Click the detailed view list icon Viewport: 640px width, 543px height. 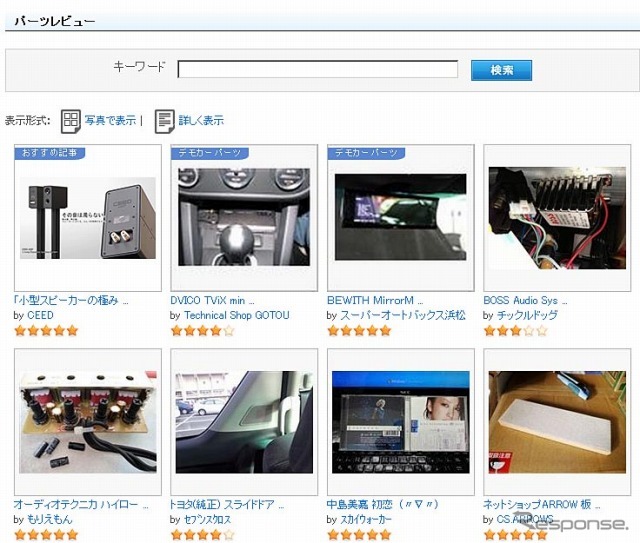[x=164, y=121]
